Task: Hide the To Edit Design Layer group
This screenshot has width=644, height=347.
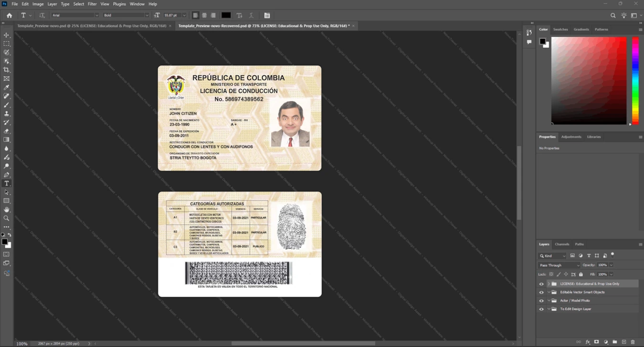Action: [x=541, y=309]
